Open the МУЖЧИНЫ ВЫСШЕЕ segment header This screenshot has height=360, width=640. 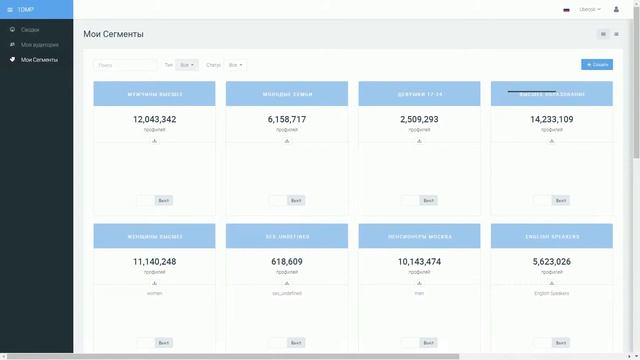[154, 93]
